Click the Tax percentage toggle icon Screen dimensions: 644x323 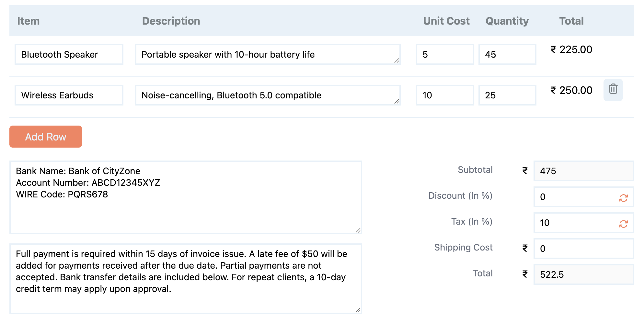623,224
